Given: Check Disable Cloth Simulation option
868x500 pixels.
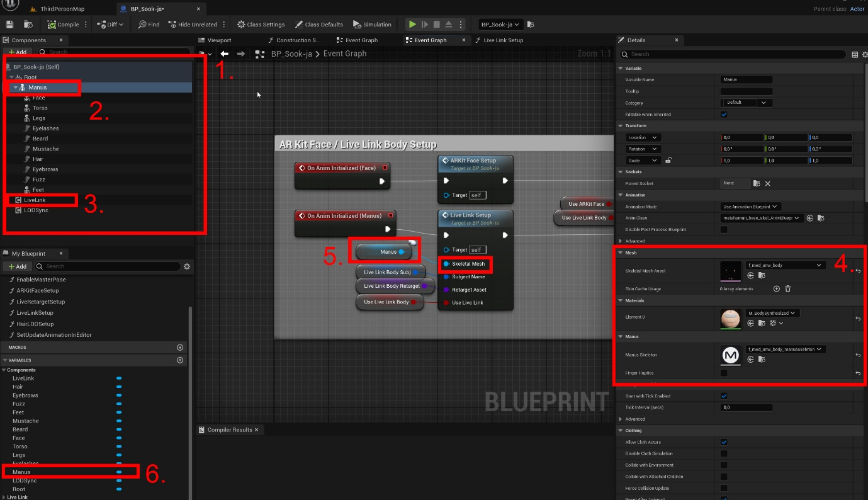Looking at the screenshot, I should point(724,453).
